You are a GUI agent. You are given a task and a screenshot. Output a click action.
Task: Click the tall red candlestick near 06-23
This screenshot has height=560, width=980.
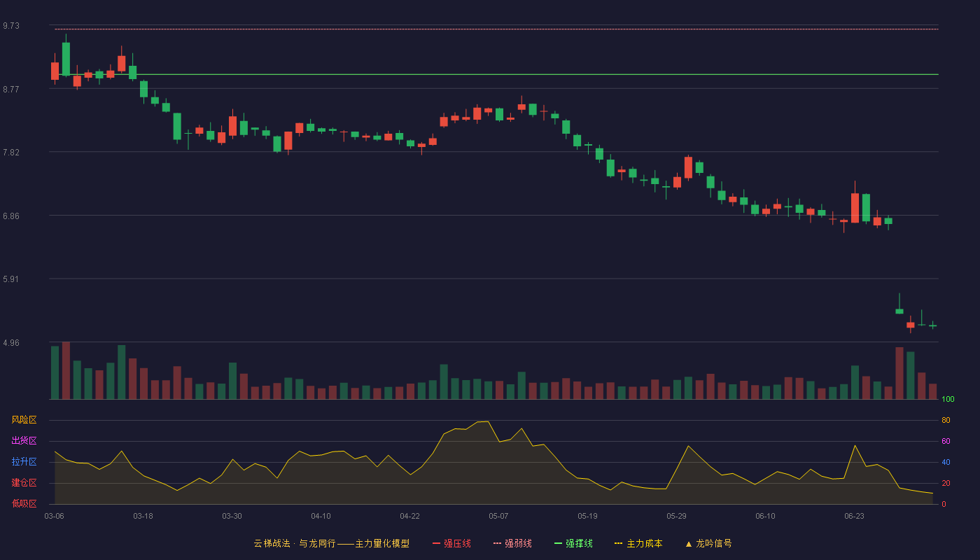tap(855, 208)
